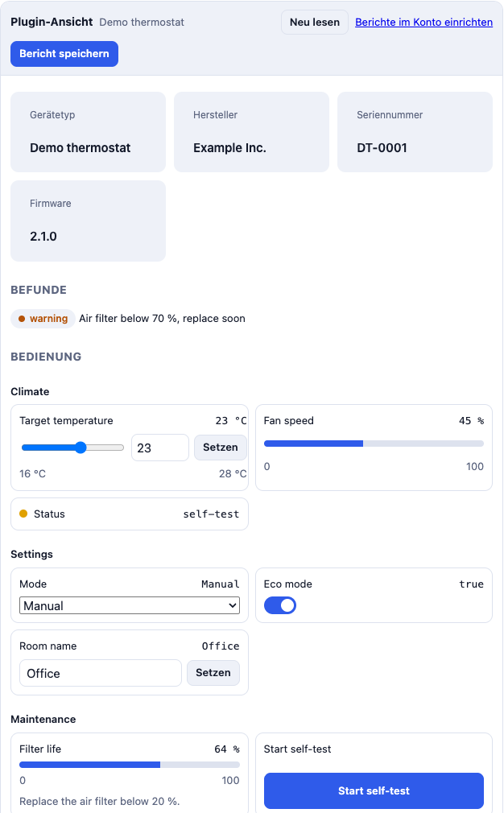Toggle the Eco mode switch

280,605
